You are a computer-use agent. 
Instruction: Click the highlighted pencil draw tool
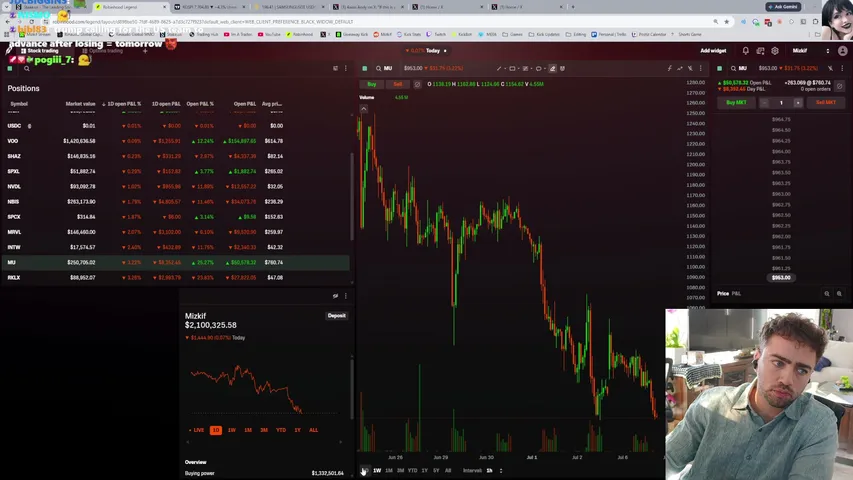click(x=552, y=69)
